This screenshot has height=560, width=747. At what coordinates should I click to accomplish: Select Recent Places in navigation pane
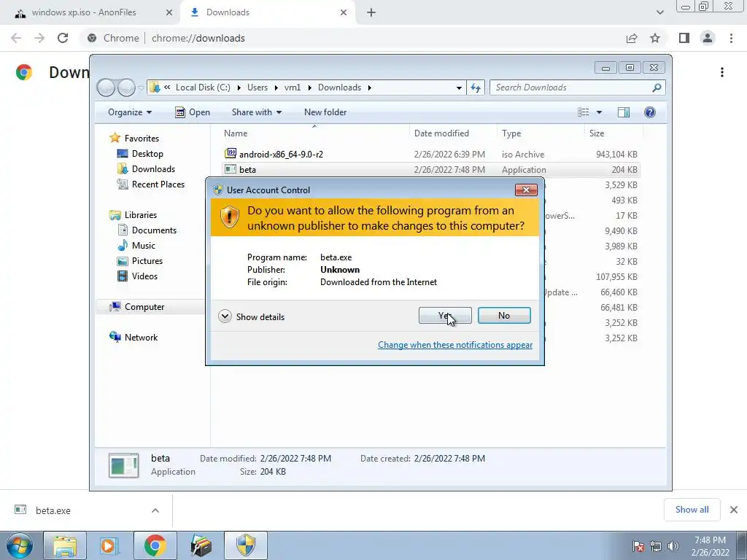(158, 184)
